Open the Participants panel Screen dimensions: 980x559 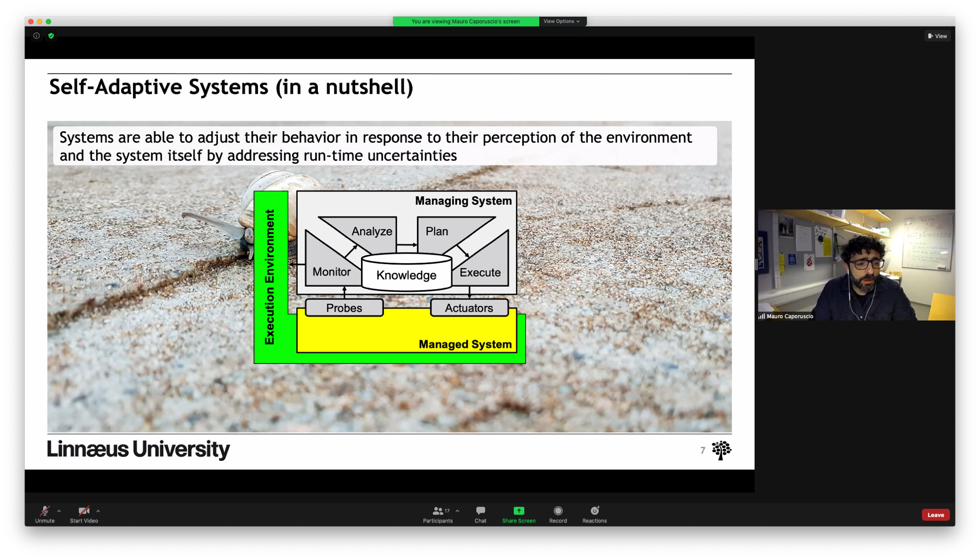coord(438,514)
